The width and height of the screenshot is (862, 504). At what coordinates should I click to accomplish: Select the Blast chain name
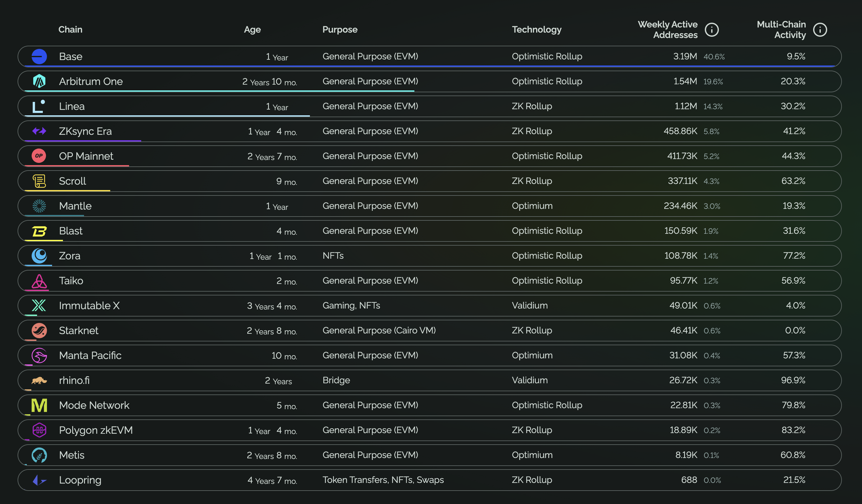(x=71, y=231)
